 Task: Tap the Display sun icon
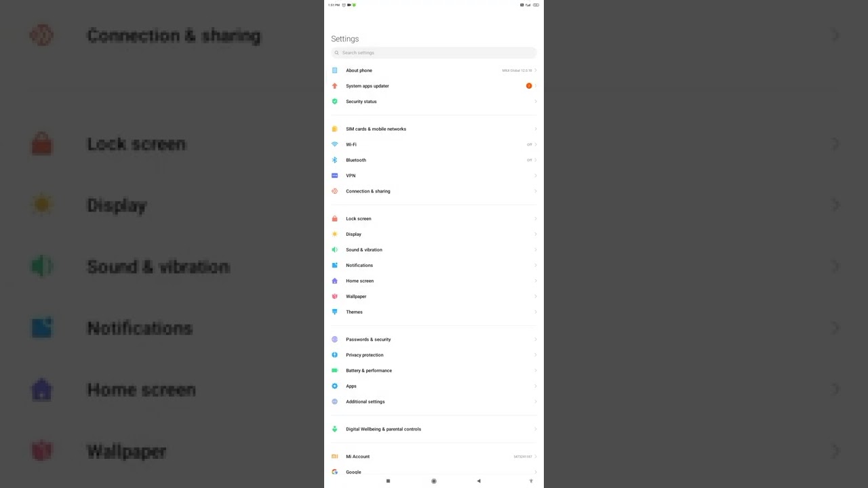point(334,235)
